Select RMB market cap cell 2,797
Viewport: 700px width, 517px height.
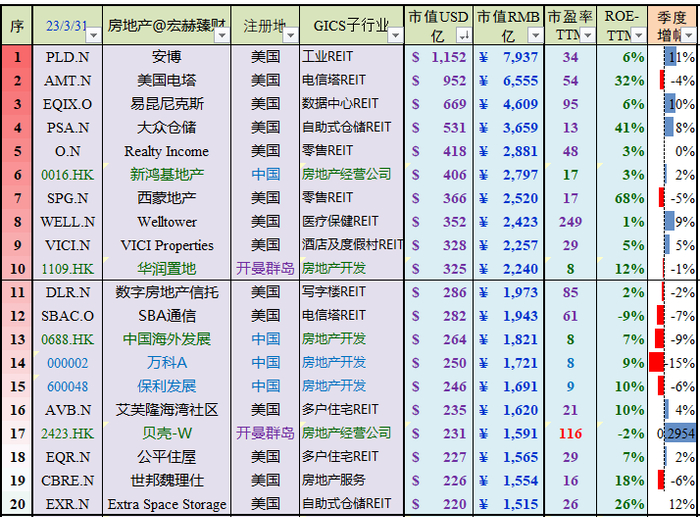(509, 175)
